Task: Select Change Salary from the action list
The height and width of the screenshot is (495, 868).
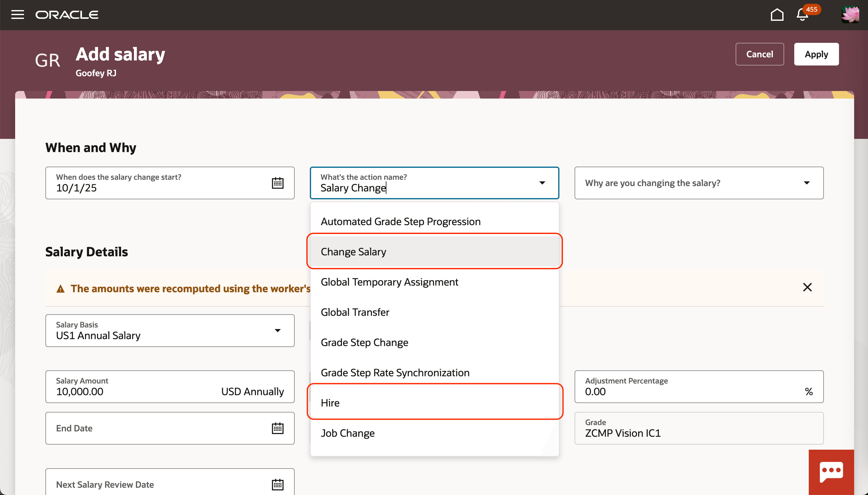Action: click(x=354, y=252)
